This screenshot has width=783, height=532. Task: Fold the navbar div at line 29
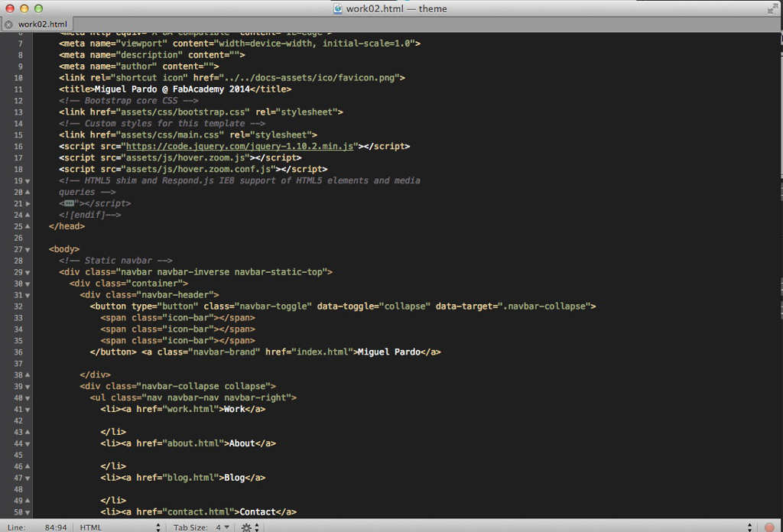click(x=28, y=272)
